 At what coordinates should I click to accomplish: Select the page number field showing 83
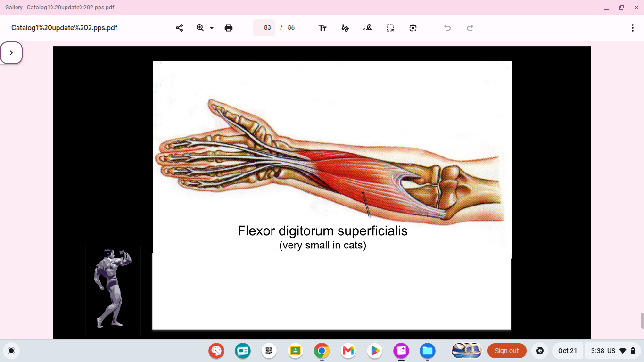click(264, 28)
